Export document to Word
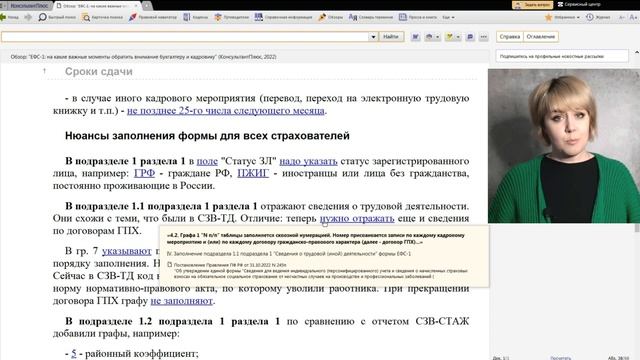 [416, 37]
